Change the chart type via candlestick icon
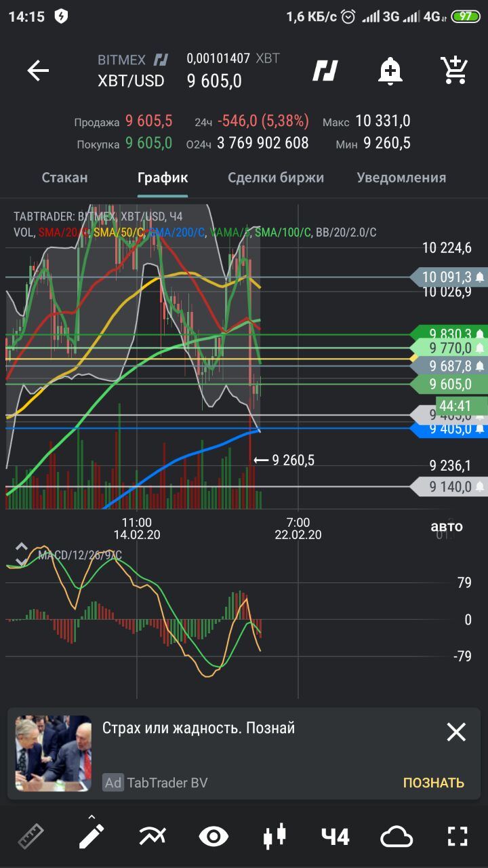Image resolution: width=488 pixels, height=868 pixels. coord(274,836)
